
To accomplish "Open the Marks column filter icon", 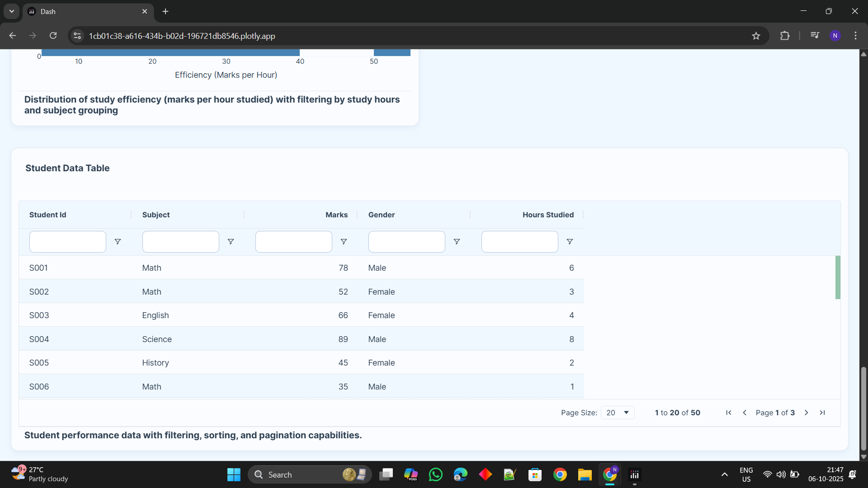I will (x=344, y=242).
